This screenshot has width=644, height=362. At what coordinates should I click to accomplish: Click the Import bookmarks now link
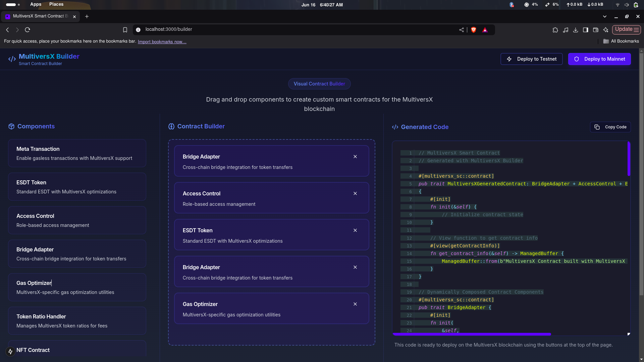(x=162, y=42)
